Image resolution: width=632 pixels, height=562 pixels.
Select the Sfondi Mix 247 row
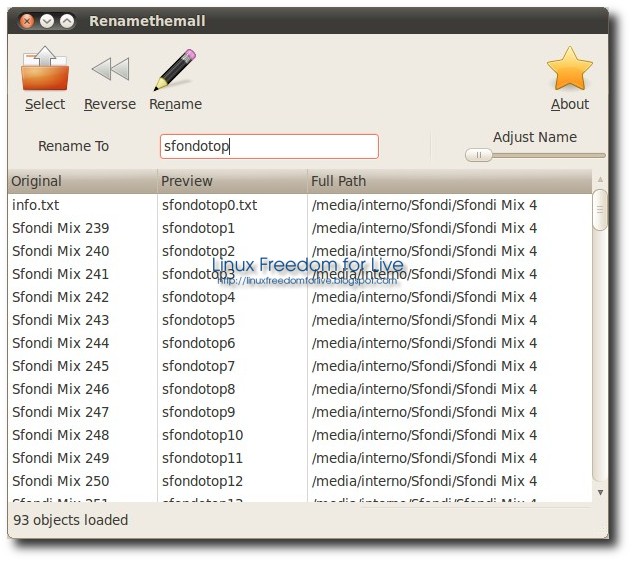(x=300, y=412)
